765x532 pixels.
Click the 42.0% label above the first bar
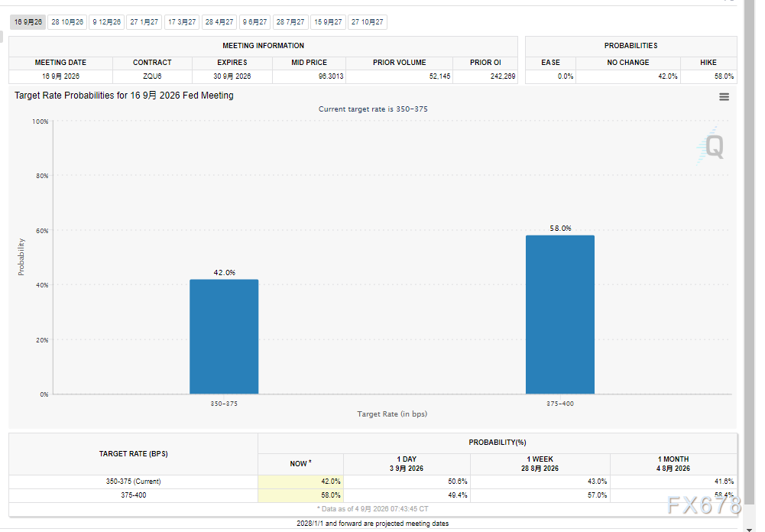coord(225,272)
